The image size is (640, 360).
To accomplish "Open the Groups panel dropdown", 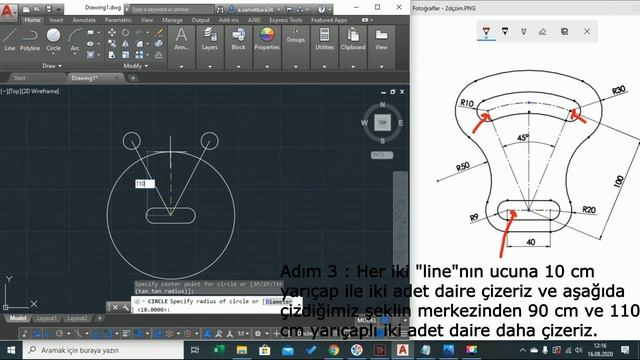I will 296,67.
